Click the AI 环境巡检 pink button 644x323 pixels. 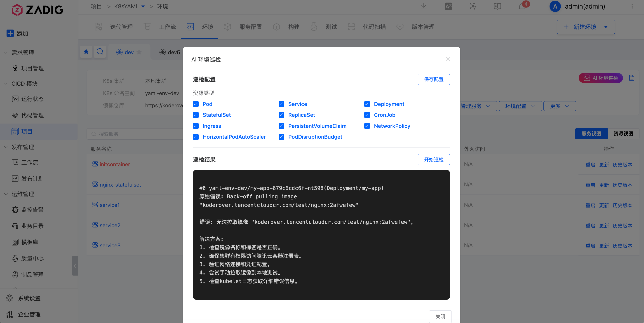pyautogui.click(x=600, y=78)
